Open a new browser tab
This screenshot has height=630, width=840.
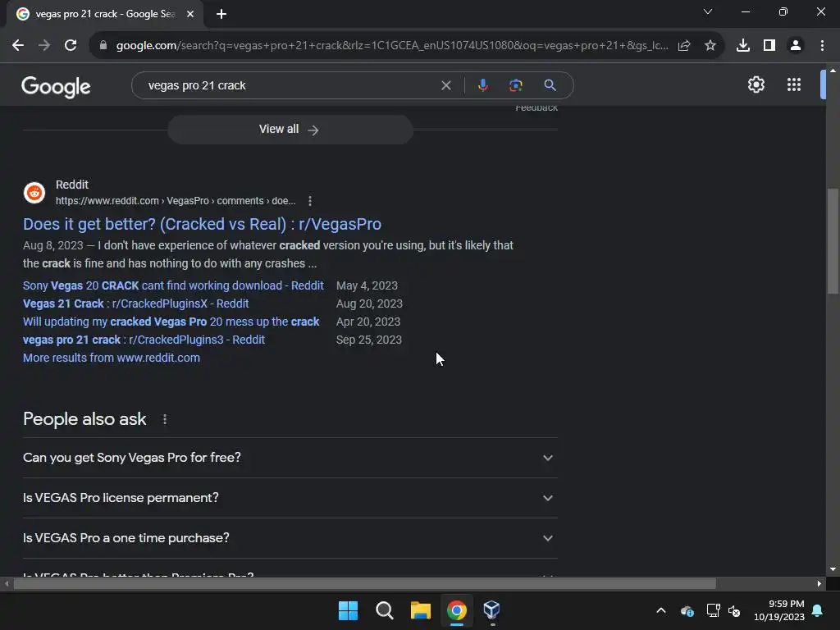coord(221,14)
